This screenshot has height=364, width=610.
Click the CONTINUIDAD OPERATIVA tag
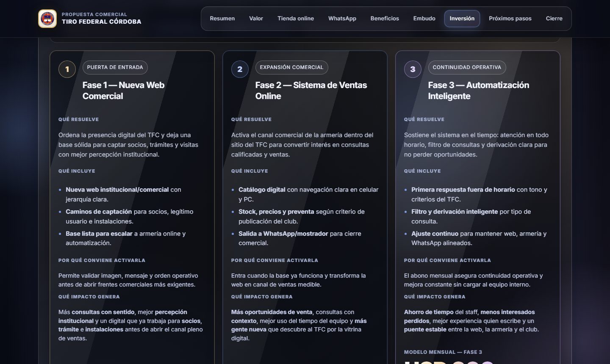tap(467, 67)
